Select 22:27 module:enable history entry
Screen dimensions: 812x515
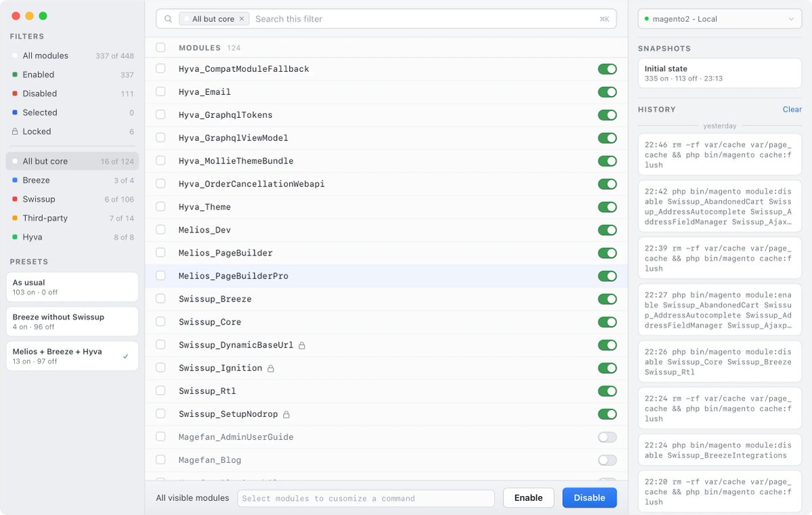click(x=719, y=310)
